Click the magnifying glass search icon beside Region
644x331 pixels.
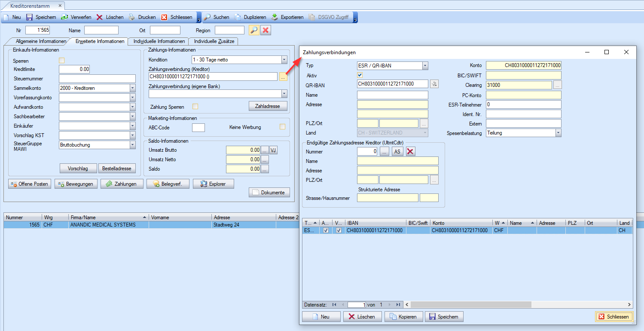pyautogui.click(x=254, y=30)
